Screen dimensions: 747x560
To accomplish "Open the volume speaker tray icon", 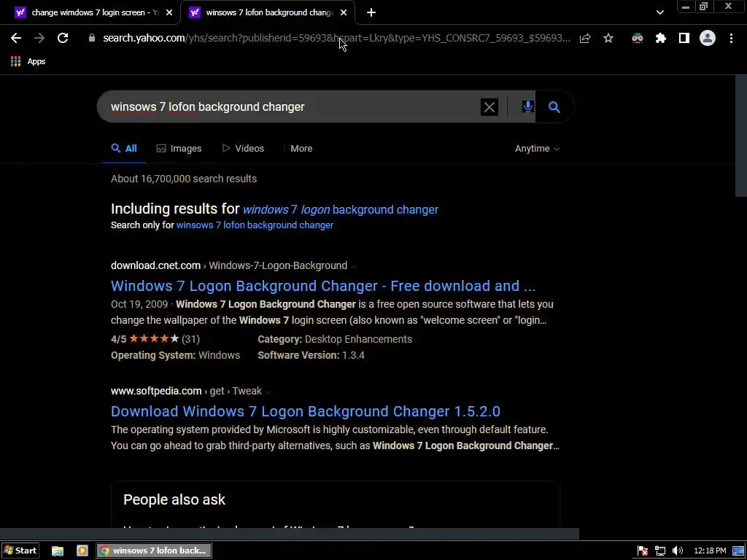I will click(x=678, y=551).
